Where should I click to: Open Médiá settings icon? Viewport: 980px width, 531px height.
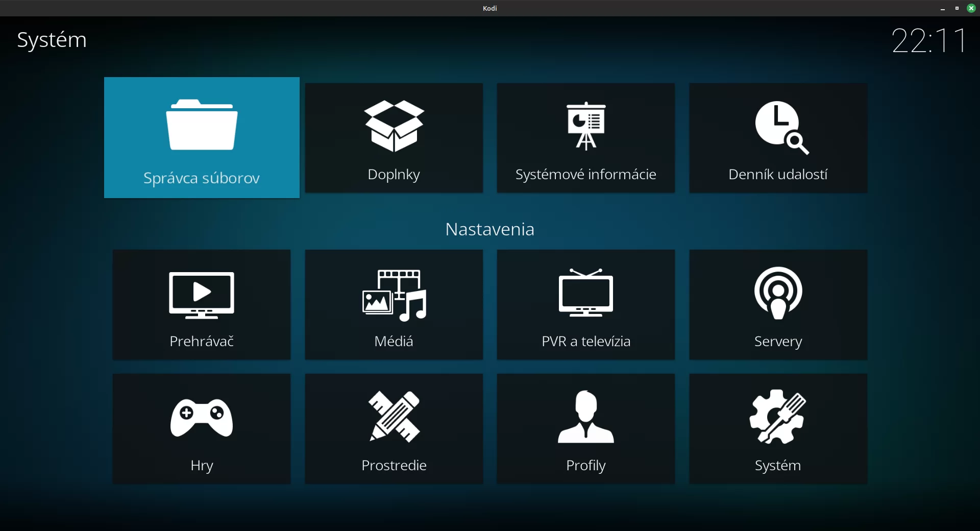pyautogui.click(x=394, y=296)
